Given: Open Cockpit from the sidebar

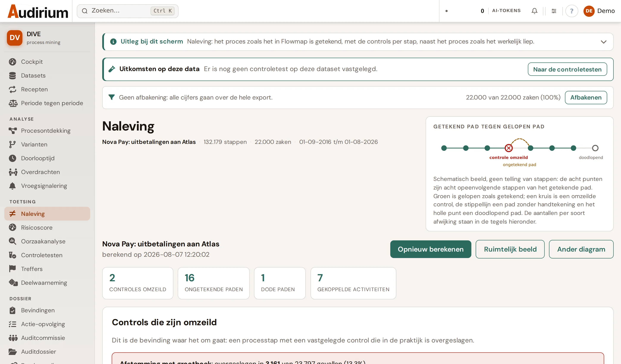Looking at the screenshot, I should [x=47, y=62].
